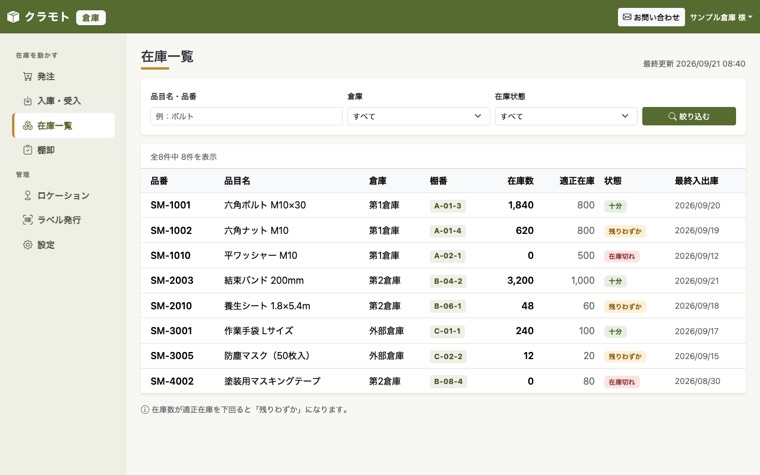The image size is (760, 475).
Task: Click the 品番 column header
Action: click(x=159, y=181)
